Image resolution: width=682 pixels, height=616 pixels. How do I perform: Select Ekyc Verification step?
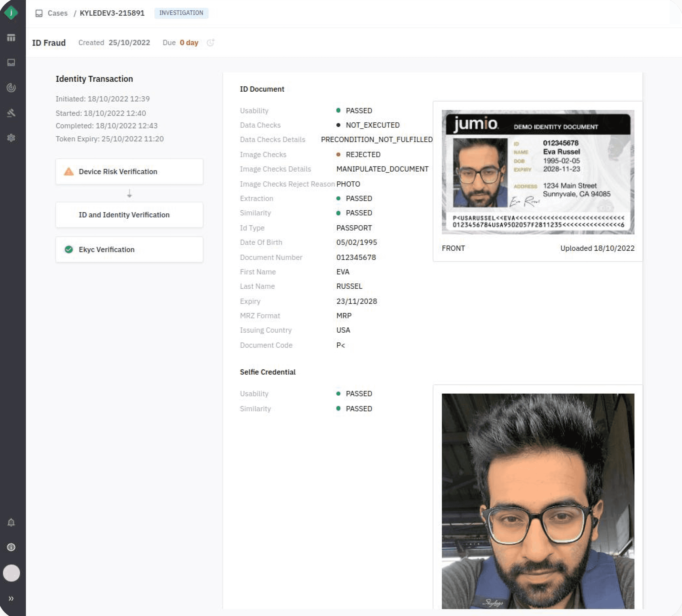[x=129, y=250]
